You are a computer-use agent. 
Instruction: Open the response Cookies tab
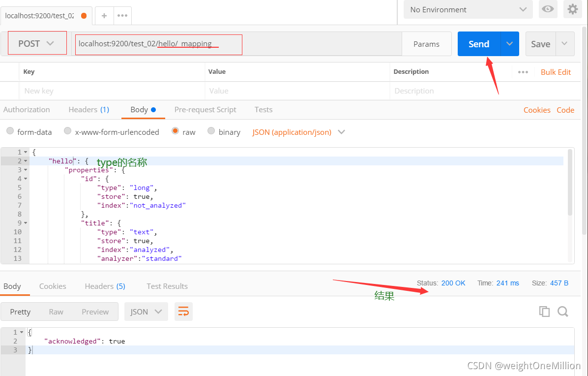53,286
